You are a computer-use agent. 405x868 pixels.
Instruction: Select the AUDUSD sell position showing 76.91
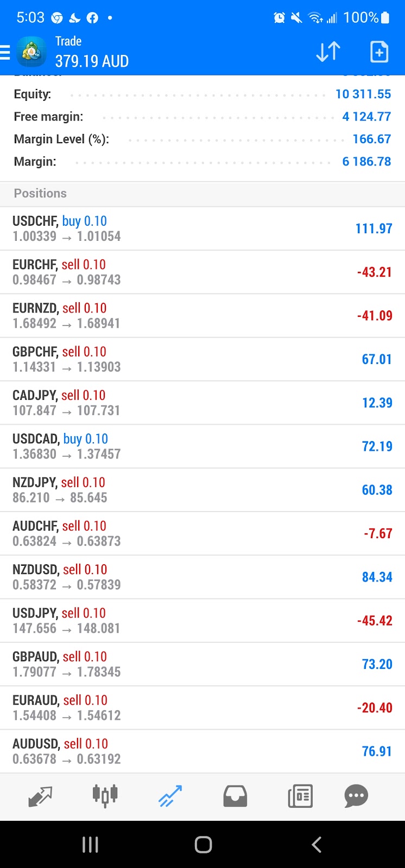click(x=202, y=751)
